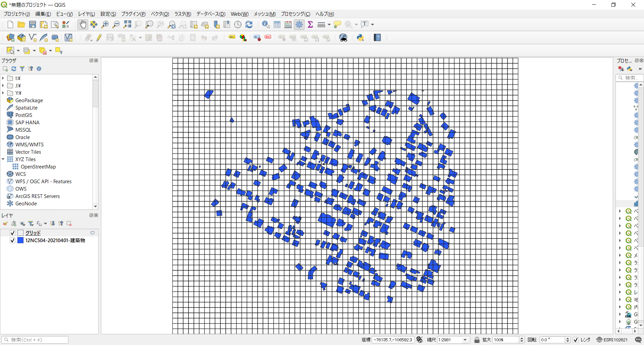Open project with the folder icon
The height and width of the screenshot is (345, 644).
(x=21, y=24)
